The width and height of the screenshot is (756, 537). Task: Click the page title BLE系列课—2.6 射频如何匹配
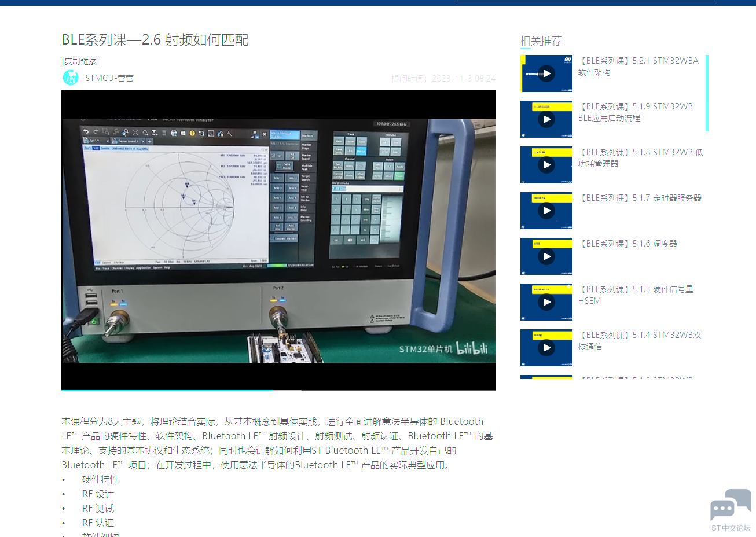(x=155, y=40)
